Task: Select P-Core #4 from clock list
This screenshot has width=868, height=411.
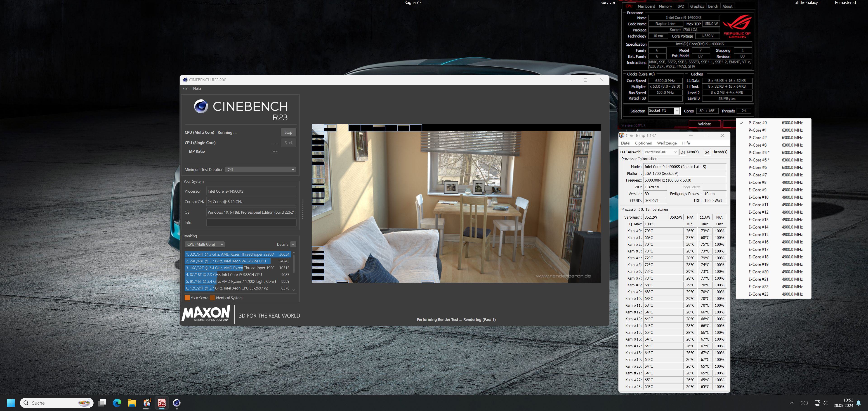Action: pos(758,152)
